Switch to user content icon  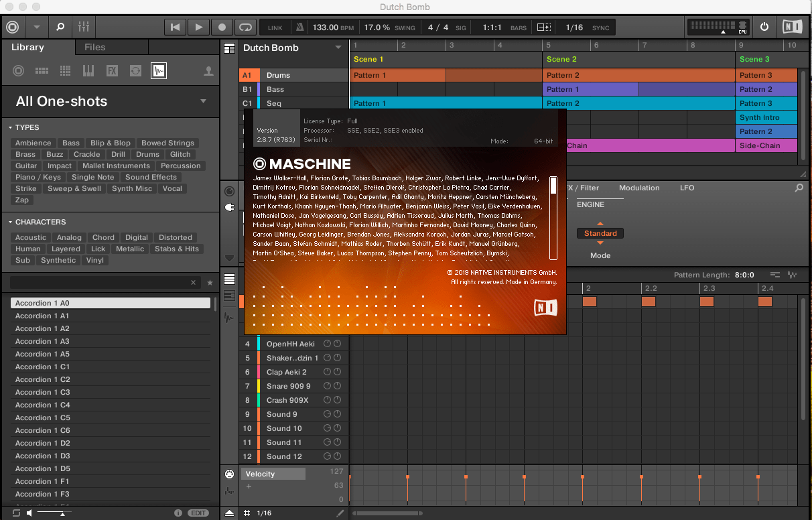click(x=208, y=71)
